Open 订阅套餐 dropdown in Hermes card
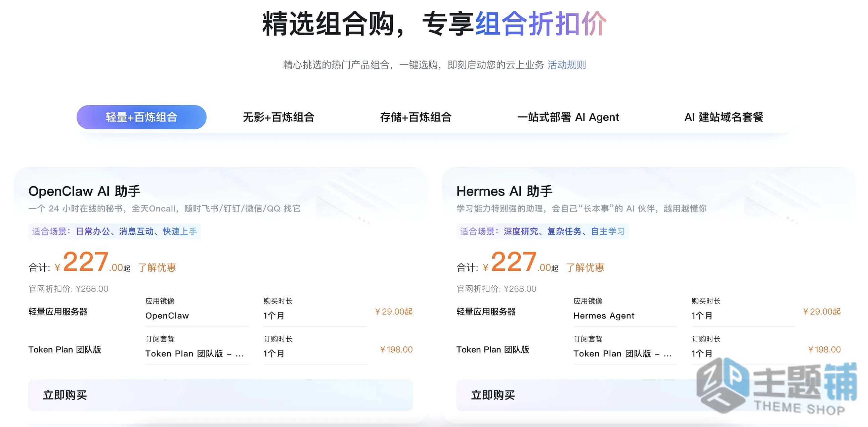 click(625, 353)
